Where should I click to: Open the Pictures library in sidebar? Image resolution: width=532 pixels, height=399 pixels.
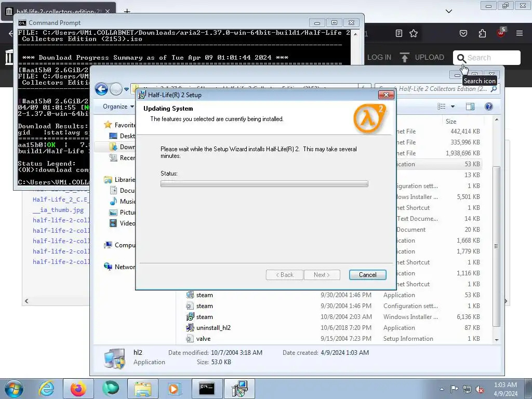pyautogui.click(x=123, y=212)
